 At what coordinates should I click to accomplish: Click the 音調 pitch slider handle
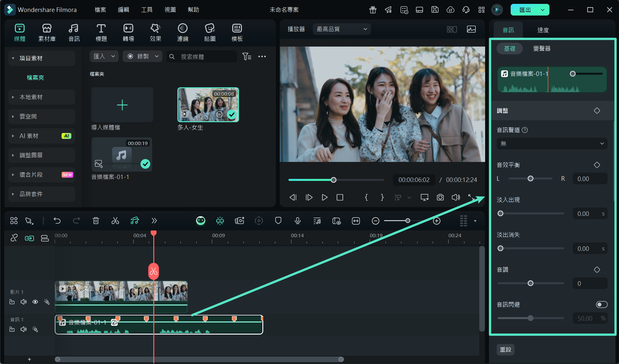tap(530, 283)
